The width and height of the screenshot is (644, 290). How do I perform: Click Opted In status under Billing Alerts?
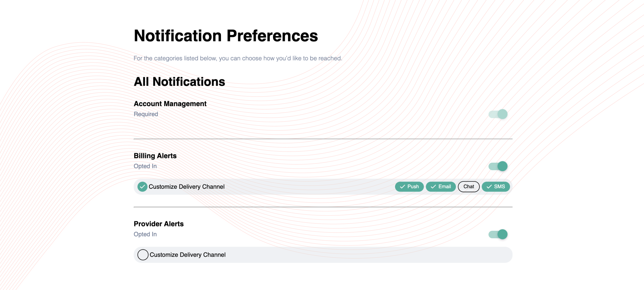(145, 166)
